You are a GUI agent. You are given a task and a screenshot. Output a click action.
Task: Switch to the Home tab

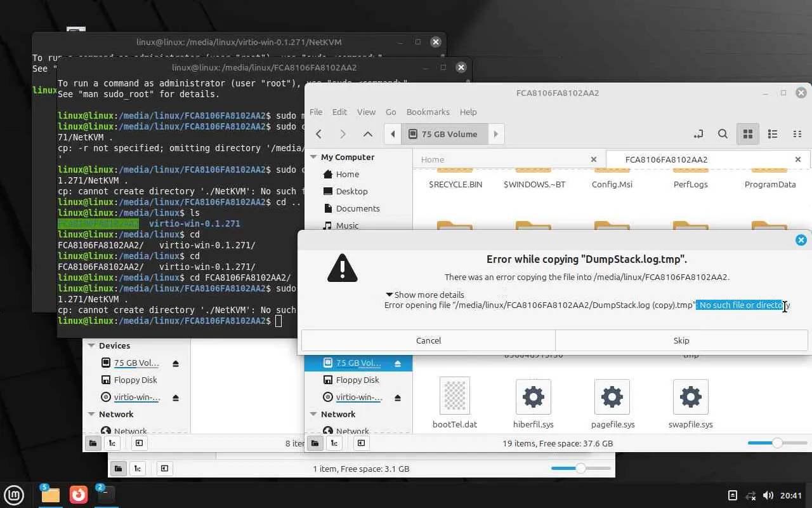point(509,159)
